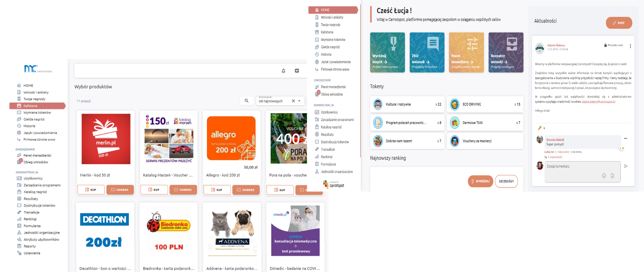
Task: Open 'Ustawienia' in the sidebar menu
Action: click(32, 253)
